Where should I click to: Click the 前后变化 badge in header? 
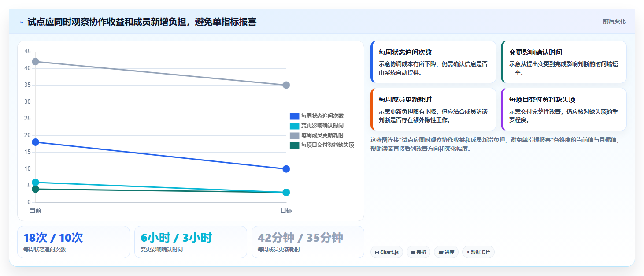click(614, 21)
